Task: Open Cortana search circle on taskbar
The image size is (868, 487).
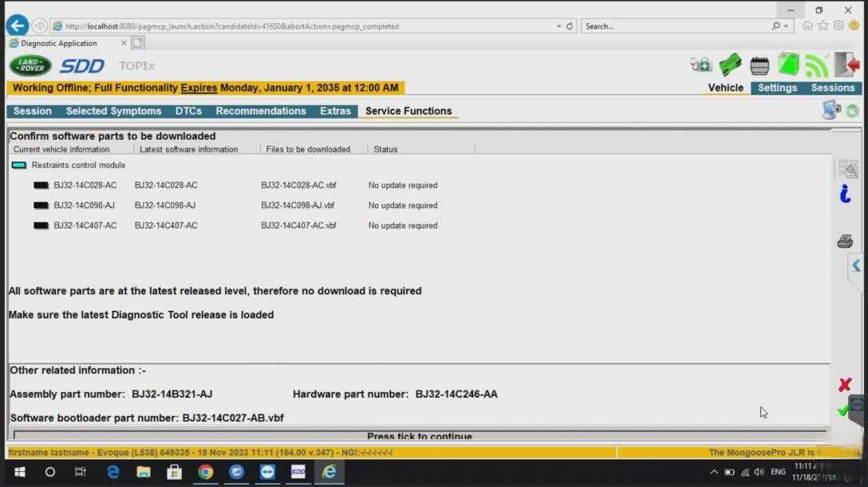Action: coord(49,472)
